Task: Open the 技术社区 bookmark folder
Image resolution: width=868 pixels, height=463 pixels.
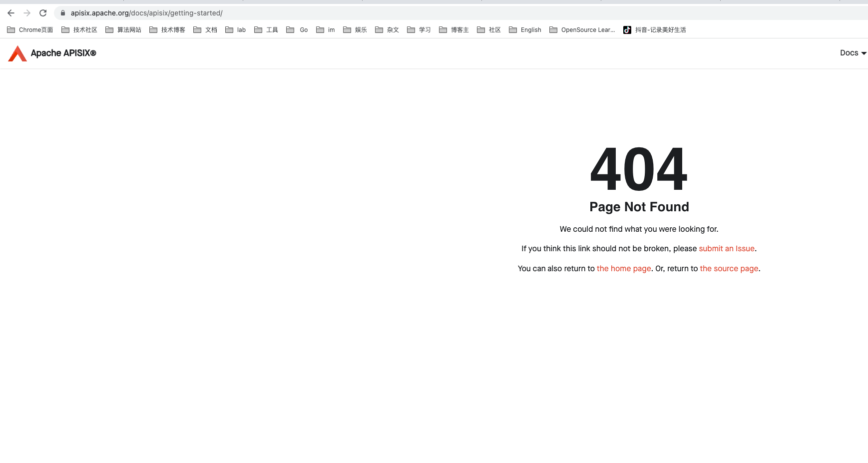Action: click(79, 30)
